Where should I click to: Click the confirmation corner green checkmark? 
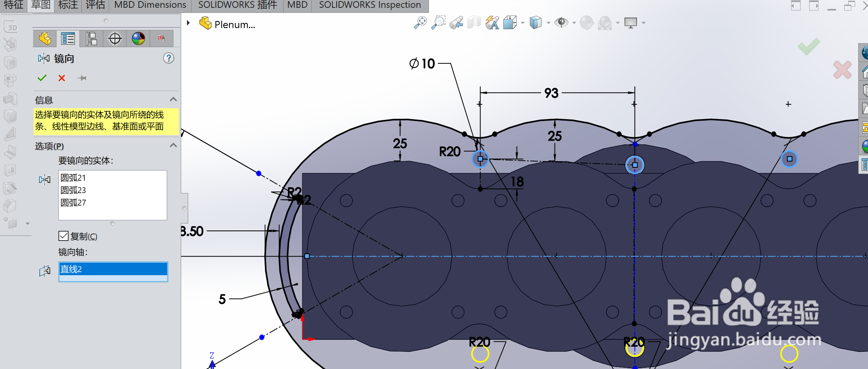809,46
